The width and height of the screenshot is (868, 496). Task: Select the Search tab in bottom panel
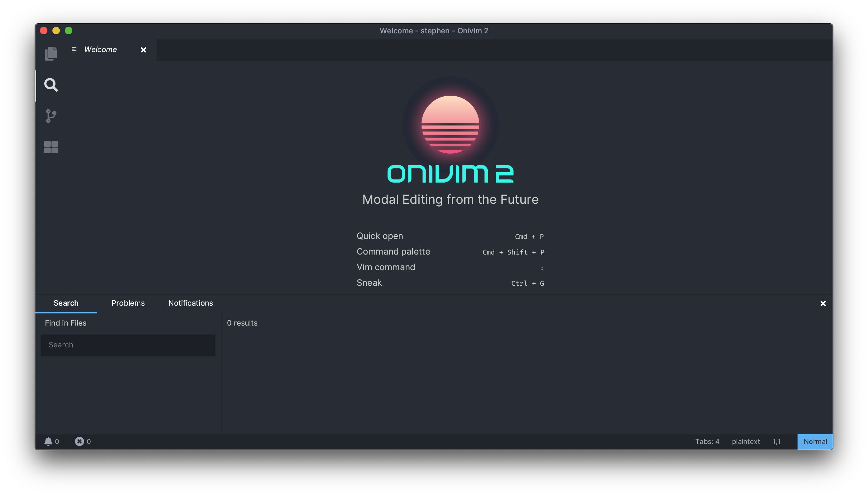pos(66,303)
